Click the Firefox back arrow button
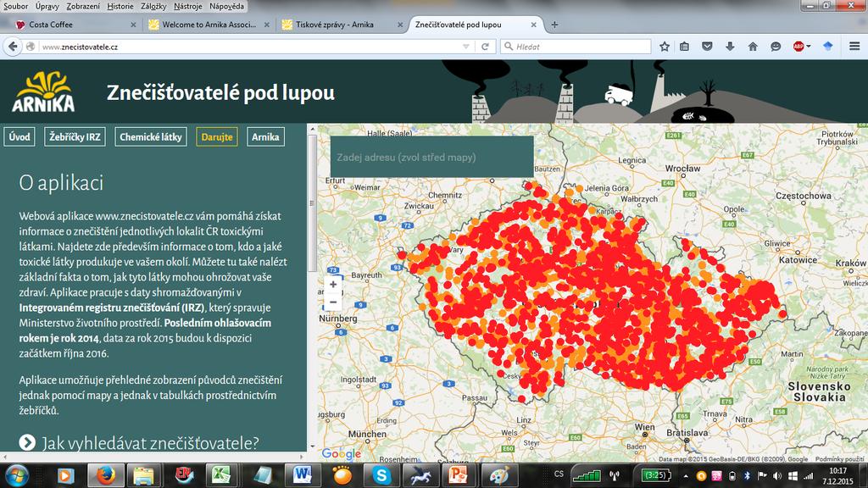Image resolution: width=868 pixels, height=488 pixels. click(13, 47)
